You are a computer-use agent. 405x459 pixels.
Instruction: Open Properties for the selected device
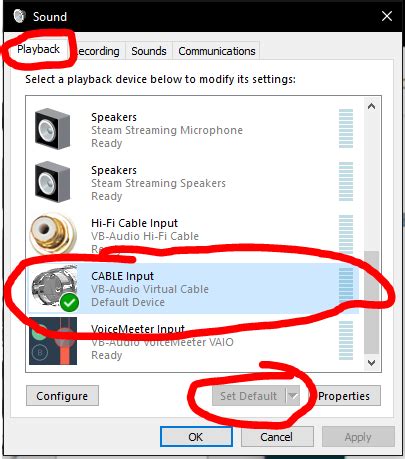(344, 396)
